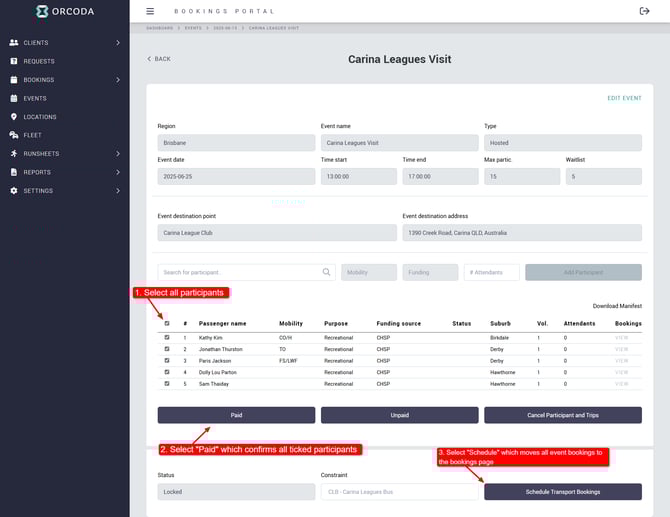This screenshot has height=517, width=670.
Task: Go to Dashboard via breadcrumb
Action: pos(160,29)
